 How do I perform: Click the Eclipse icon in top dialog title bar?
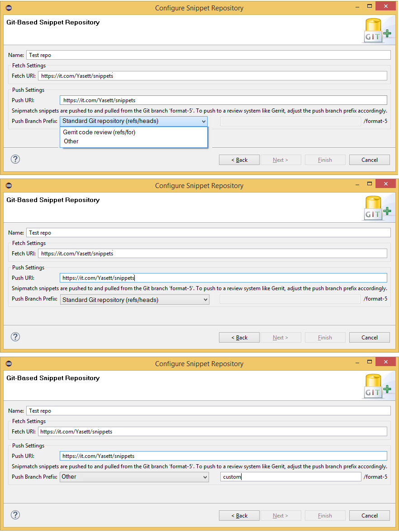[x=9, y=8]
